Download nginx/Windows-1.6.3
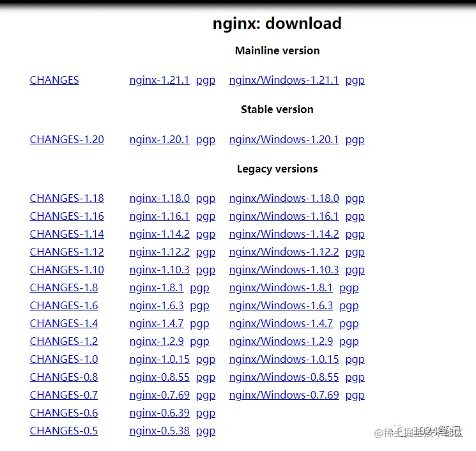The image size is (476, 451). [x=280, y=305]
